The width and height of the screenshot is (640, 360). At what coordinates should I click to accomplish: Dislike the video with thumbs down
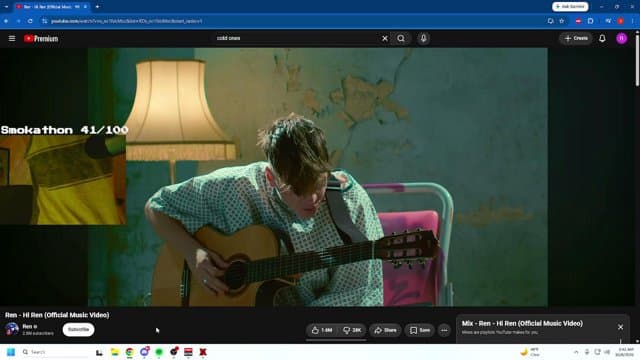tap(352, 330)
